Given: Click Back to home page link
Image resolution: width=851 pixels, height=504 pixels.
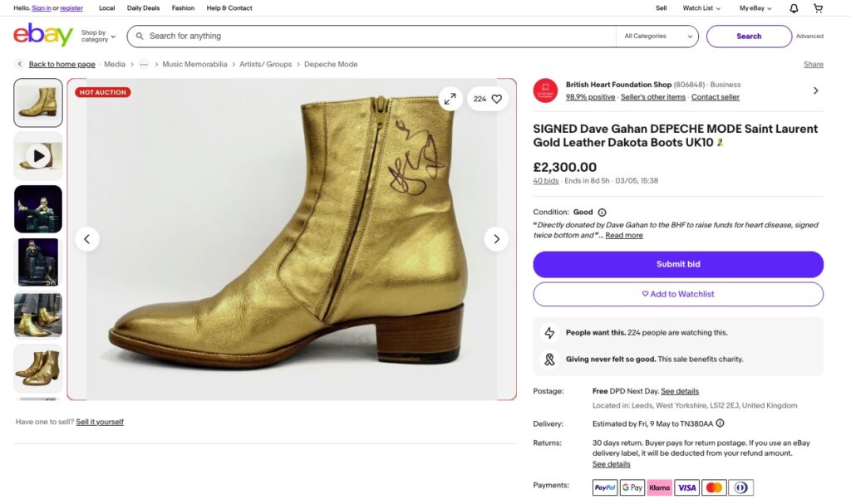Looking at the screenshot, I should click(x=61, y=64).
